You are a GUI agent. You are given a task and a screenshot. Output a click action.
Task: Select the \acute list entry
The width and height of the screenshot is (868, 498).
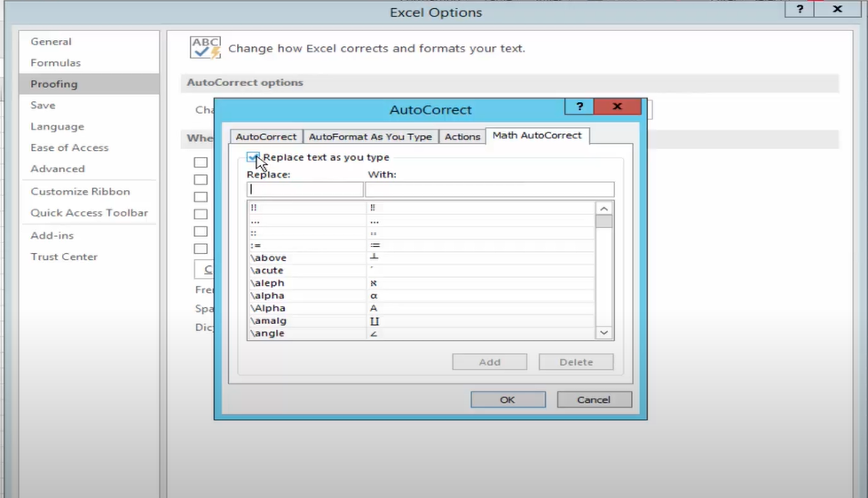[x=421, y=271]
